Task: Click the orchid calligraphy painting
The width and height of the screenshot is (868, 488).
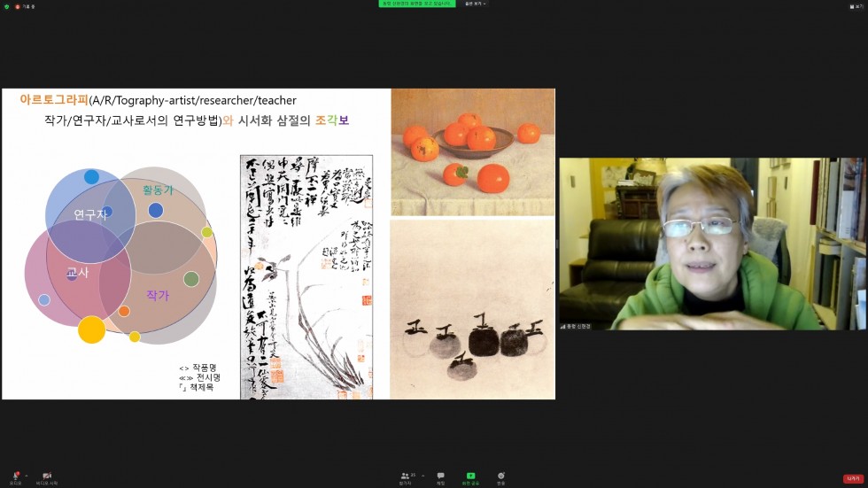Action: coord(306,277)
